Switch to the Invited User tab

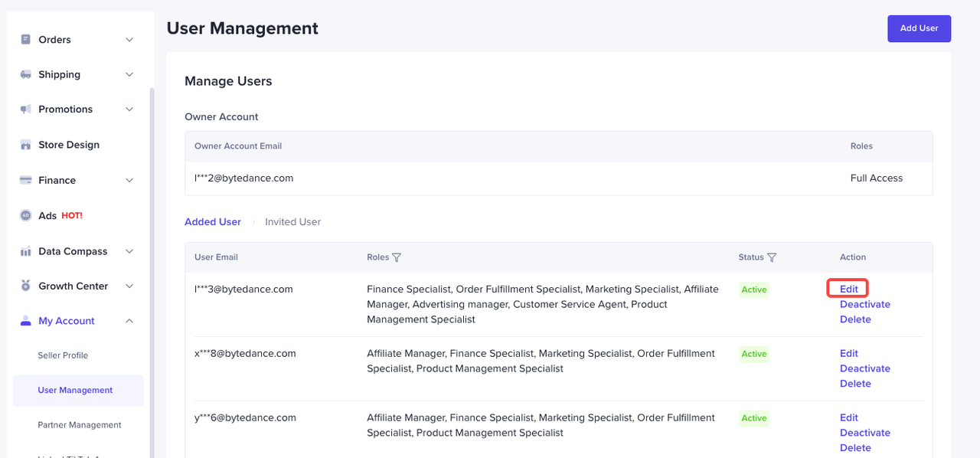[x=292, y=222]
